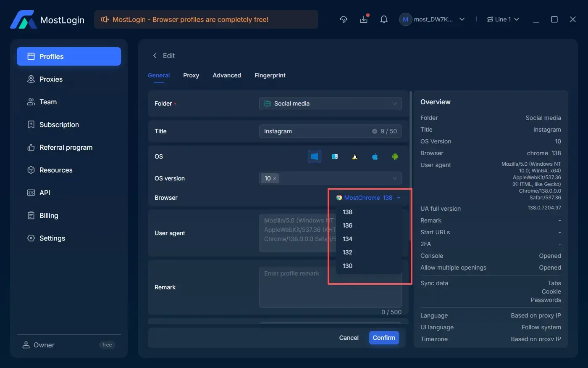588x368 pixels.
Task: Select the Apple iOS icon
Action: click(375, 156)
